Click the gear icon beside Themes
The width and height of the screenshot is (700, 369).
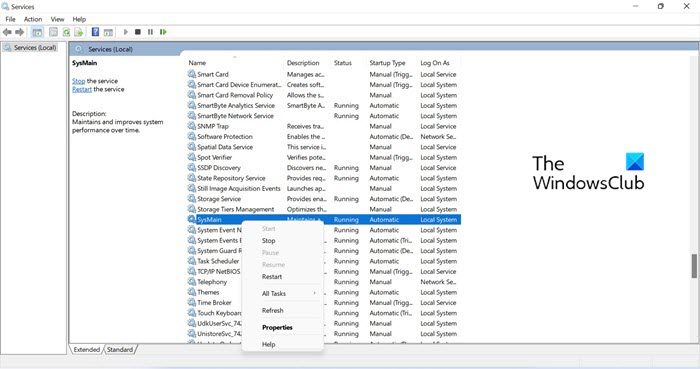192,292
